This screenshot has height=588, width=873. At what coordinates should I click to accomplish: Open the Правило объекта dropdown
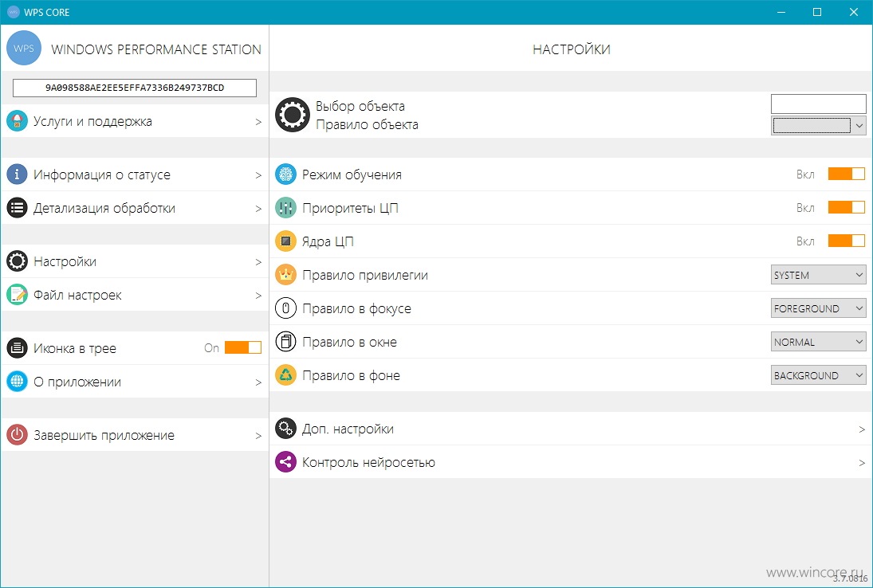(819, 125)
